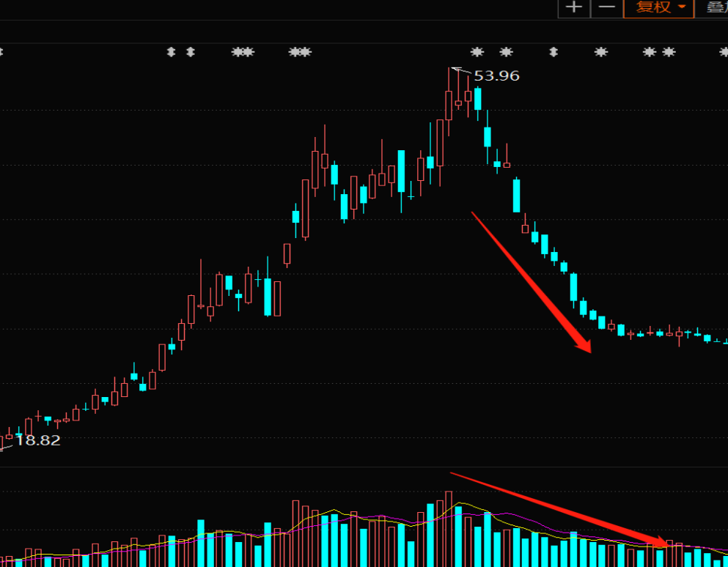Click the lone star right of the rightmost arrow marker
Viewport: 728px width, 567px height.
[601, 52]
